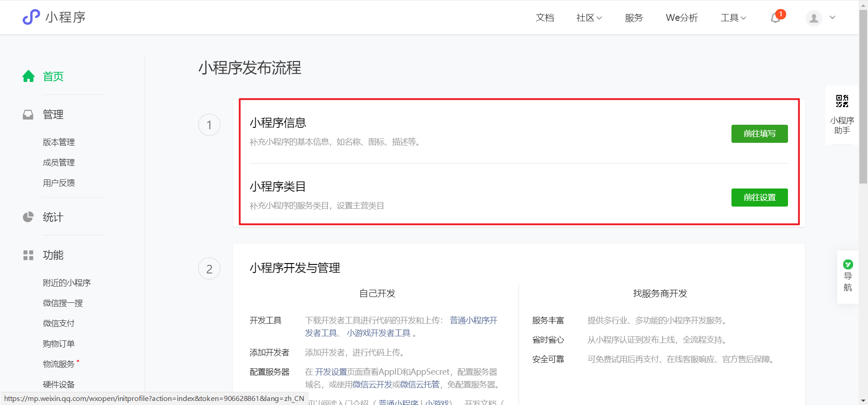Click the 统计 pie chart icon
The width and height of the screenshot is (868, 405).
[28, 217]
